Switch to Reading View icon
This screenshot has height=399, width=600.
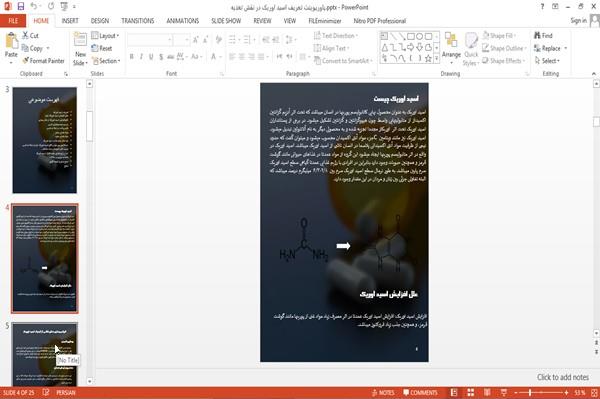pos(487,392)
